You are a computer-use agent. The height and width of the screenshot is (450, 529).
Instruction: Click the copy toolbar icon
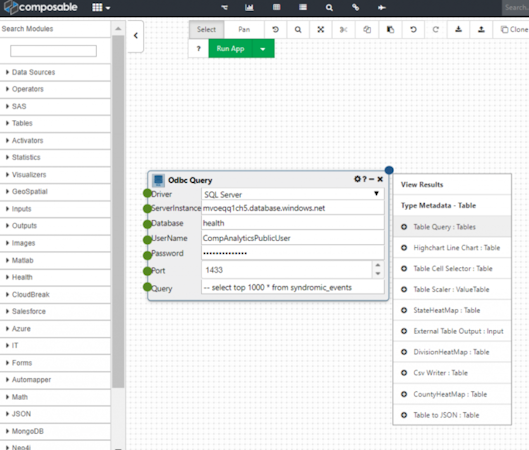(367, 30)
